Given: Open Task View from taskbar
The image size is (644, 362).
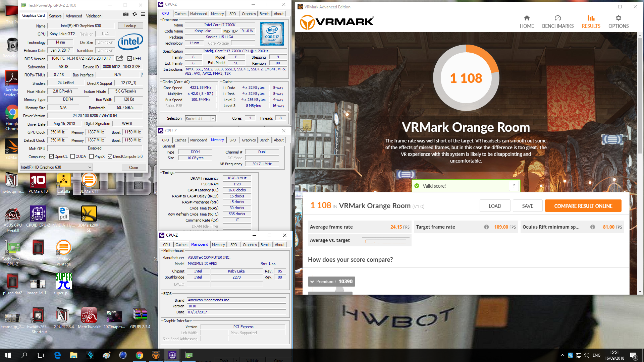Looking at the screenshot, I should pos(40,355).
